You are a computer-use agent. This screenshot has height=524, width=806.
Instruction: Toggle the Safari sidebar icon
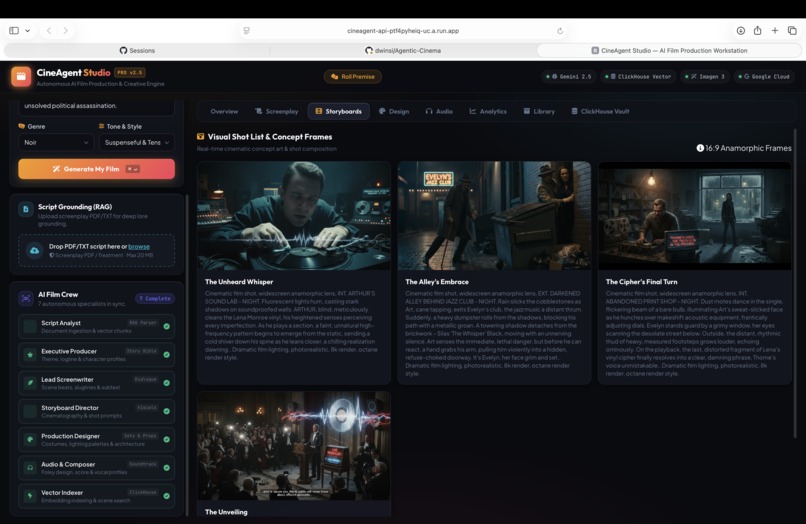click(x=14, y=31)
